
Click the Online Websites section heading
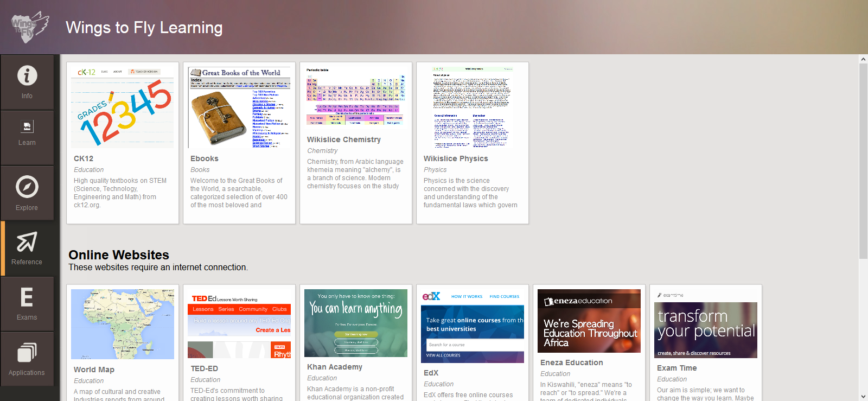click(x=119, y=254)
